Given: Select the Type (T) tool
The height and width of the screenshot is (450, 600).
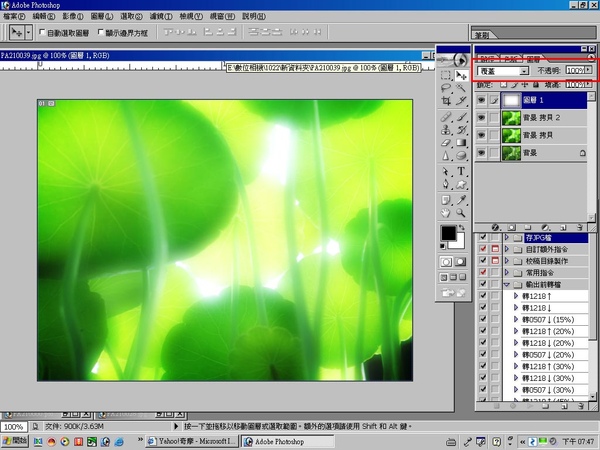Looking at the screenshot, I should tap(461, 171).
